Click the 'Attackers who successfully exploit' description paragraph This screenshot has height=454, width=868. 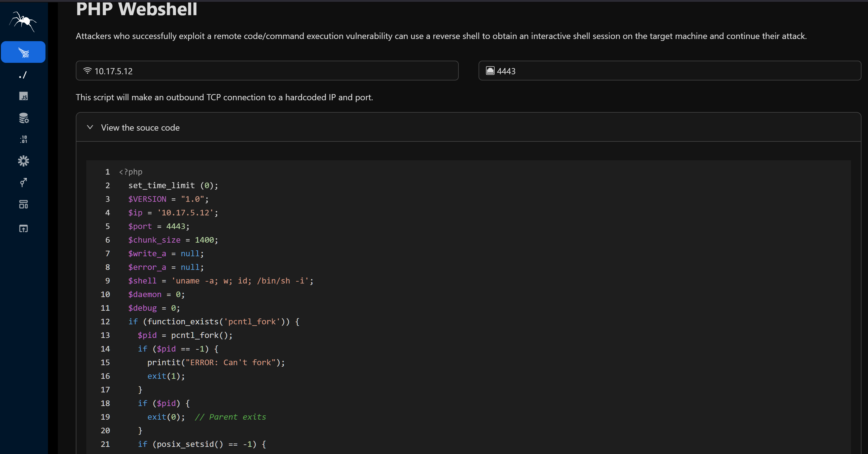[x=441, y=36]
